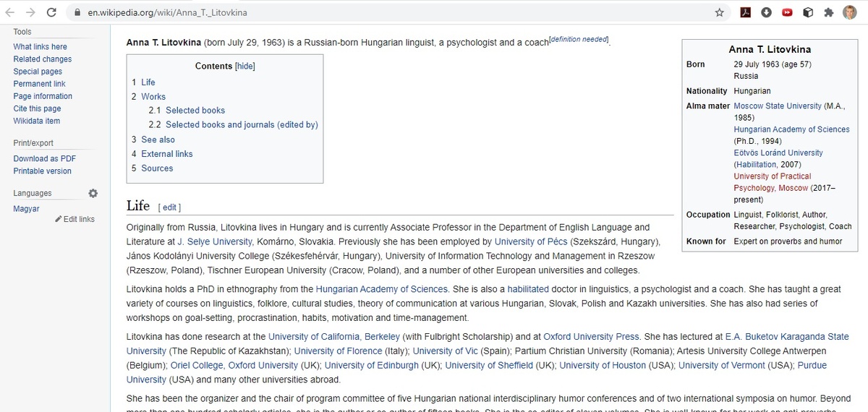Click the definition needed superscript

(x=579, y=39)
